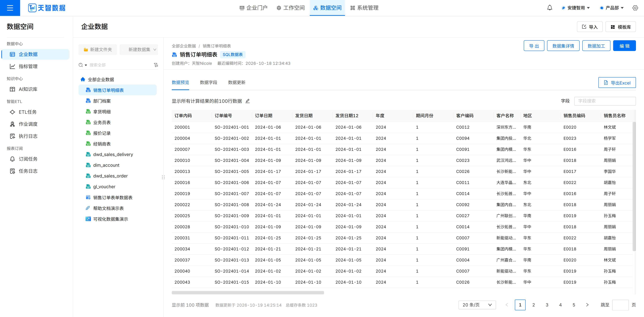Click the 数据加工 button

click(596, 46)
